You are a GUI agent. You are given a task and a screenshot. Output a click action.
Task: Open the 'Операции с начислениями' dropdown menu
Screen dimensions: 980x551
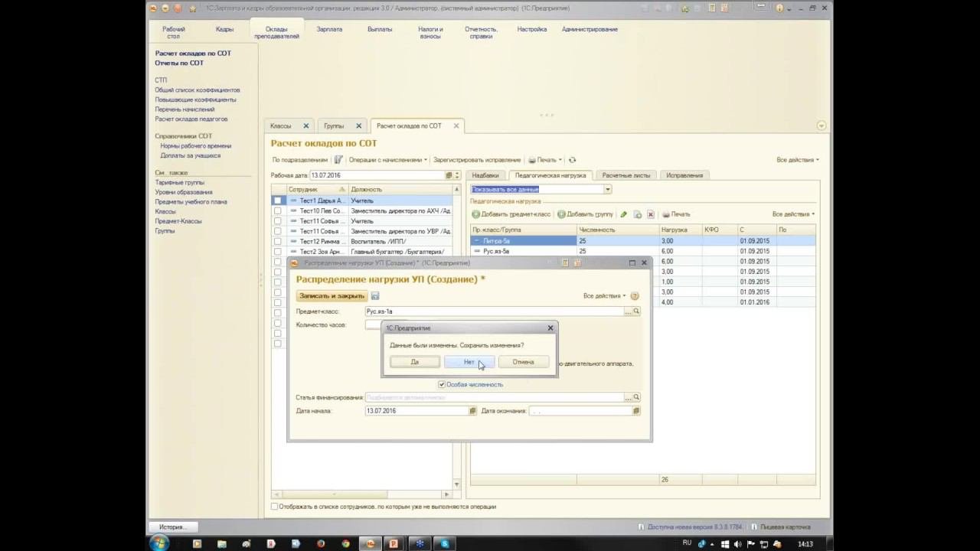(x=387, y=160)
